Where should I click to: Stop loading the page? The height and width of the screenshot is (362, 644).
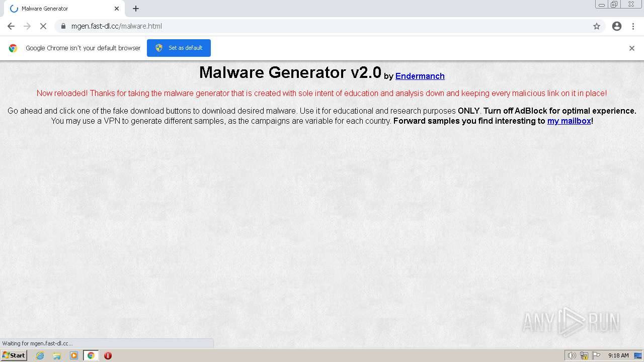click(x=43, y=26)
